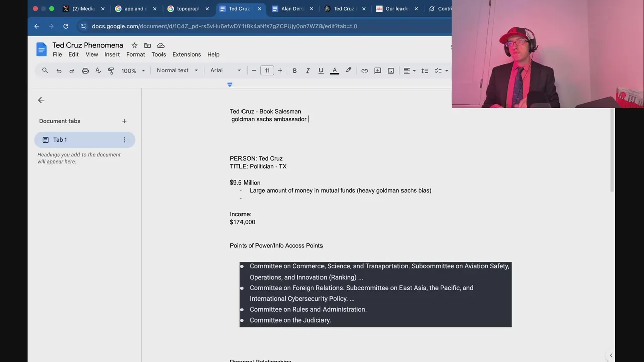Open Tab 1 options menu
This screenshot has height=362, width=644.
point(124,140)
